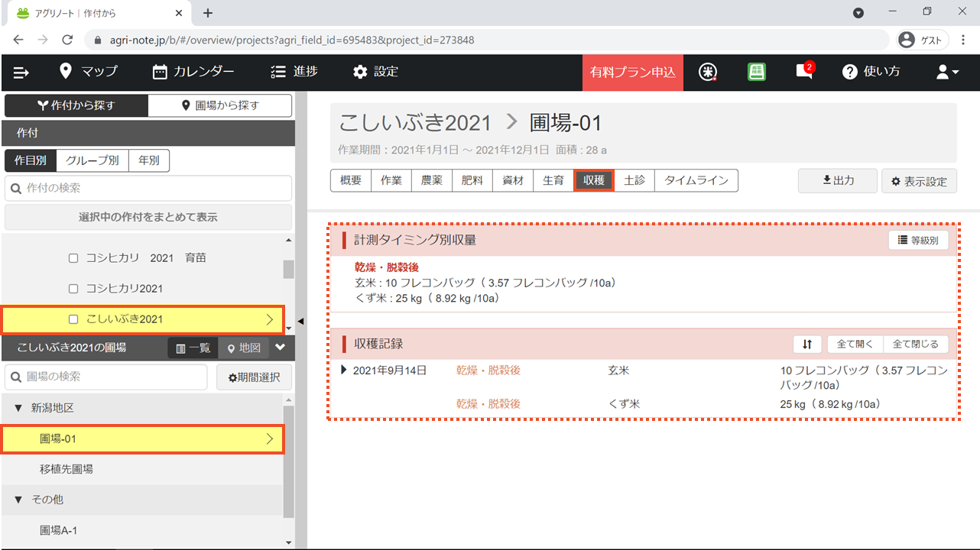
Task: Tick the こしいぶき2021 checkbox
Action: click(x=73, y=319)
